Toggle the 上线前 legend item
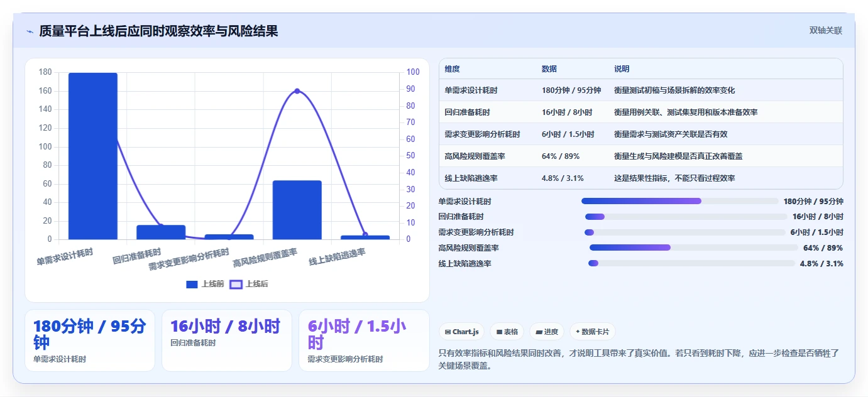Viewport: 868px width, 397px height. point(205,284)
